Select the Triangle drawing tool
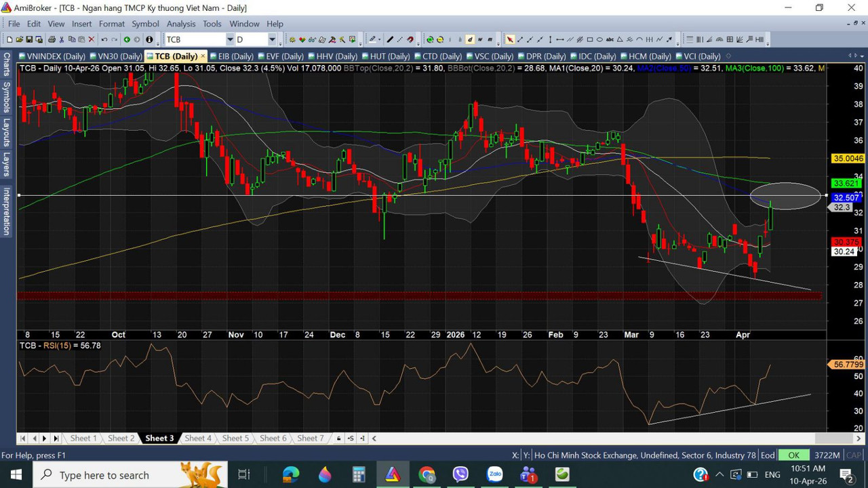Image resolution: width=868 pixels, height=488 pixels. click(x=620, y=39)
